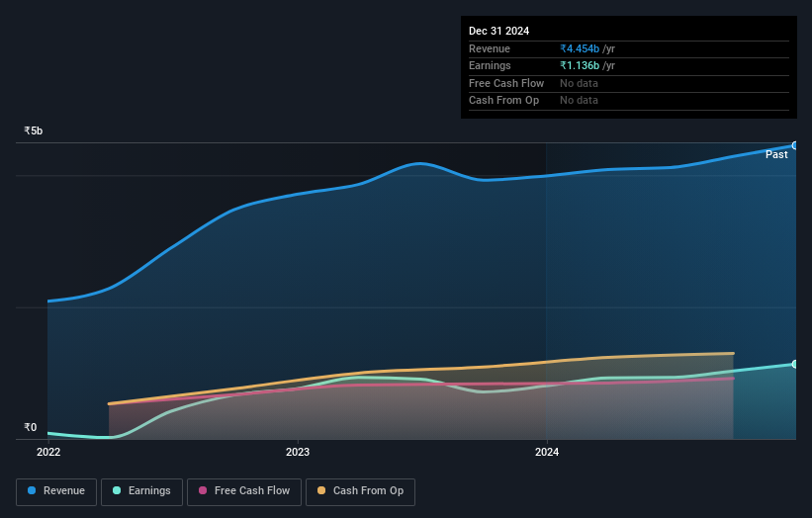The width and height of the screenshot is (812, 518).
Task: Click the 2022 x-axis label
Action: [x=48, y=453]
